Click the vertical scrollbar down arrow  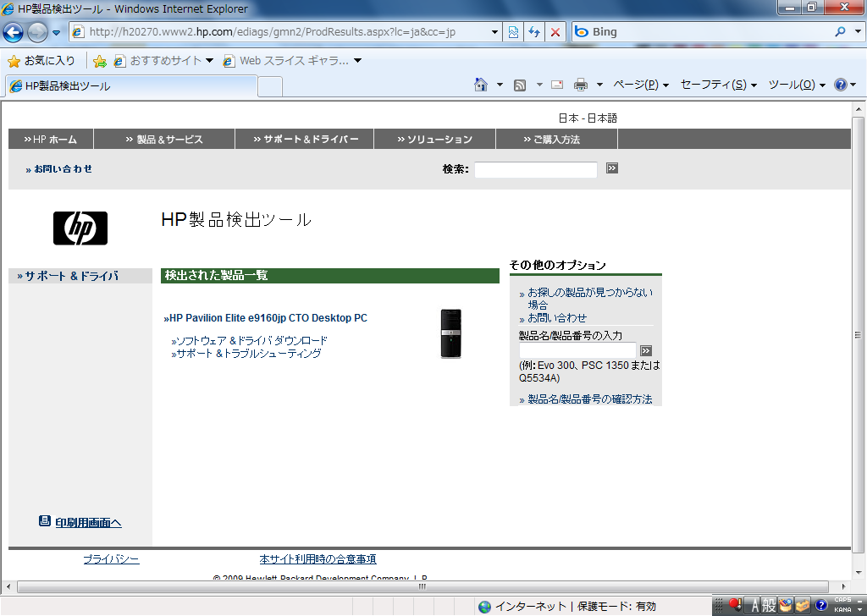click(x=859, y=572)
